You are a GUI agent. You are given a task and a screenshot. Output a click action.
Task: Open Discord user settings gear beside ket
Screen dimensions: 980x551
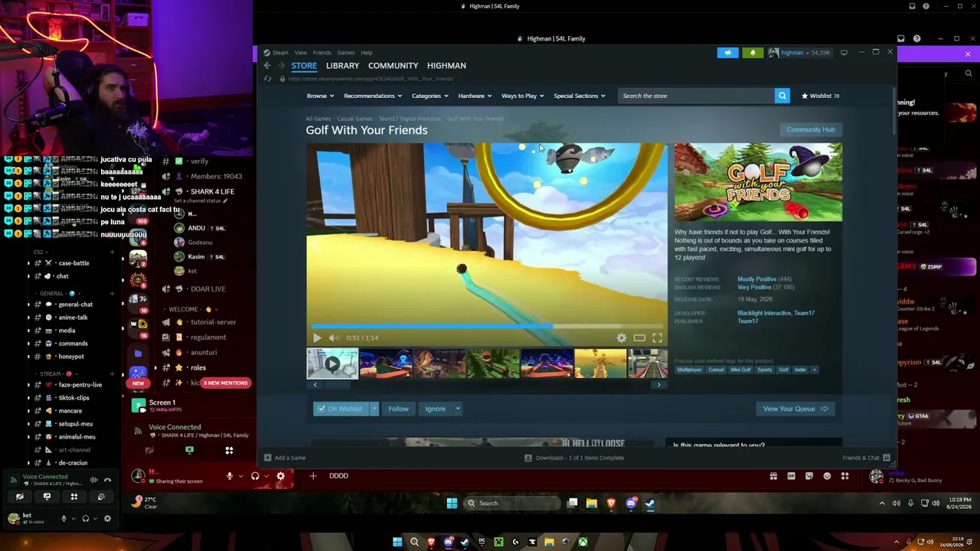pos(107,518)
